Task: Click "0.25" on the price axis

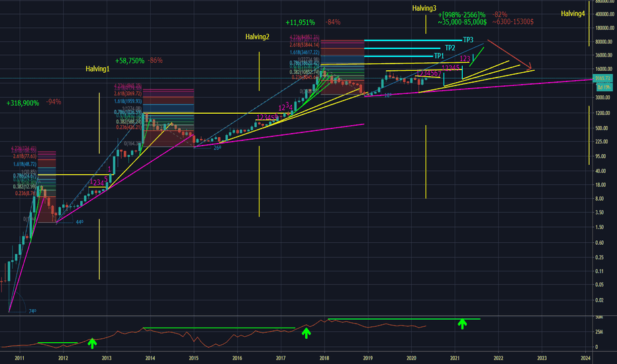Action: pos(600,257)
